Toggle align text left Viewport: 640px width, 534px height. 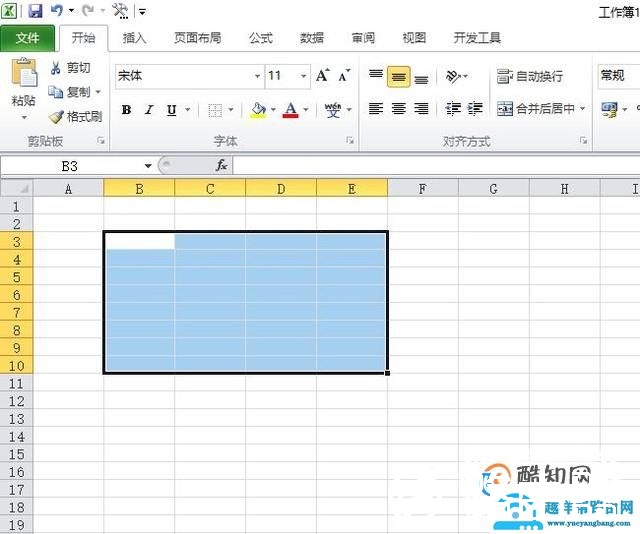pyautogui.click(x=376, y=109)
